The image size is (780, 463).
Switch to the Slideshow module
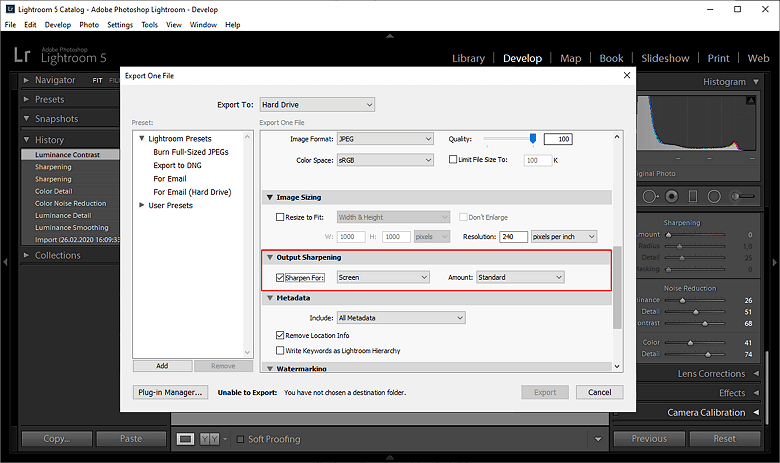tap(665, 58)
